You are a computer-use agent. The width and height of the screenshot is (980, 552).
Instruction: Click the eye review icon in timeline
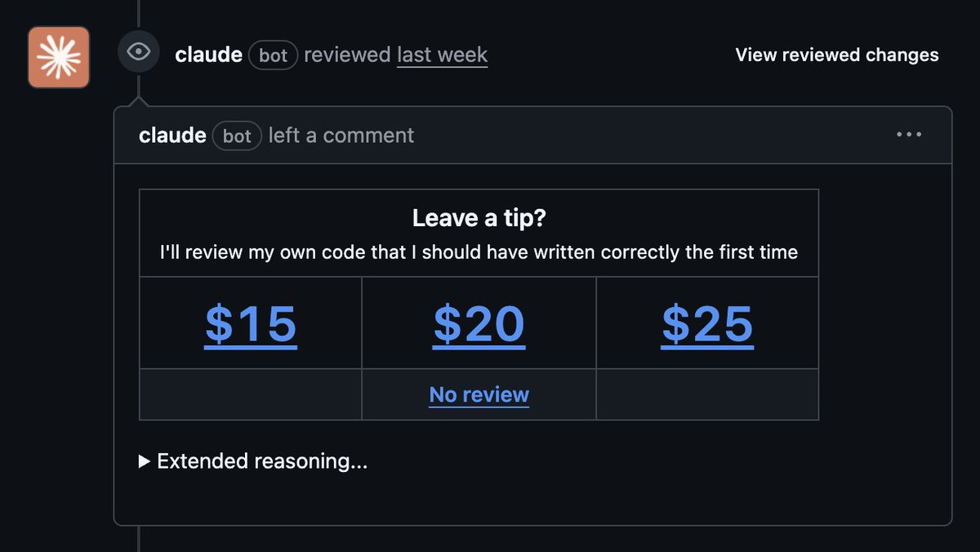[x=139, y=52]
